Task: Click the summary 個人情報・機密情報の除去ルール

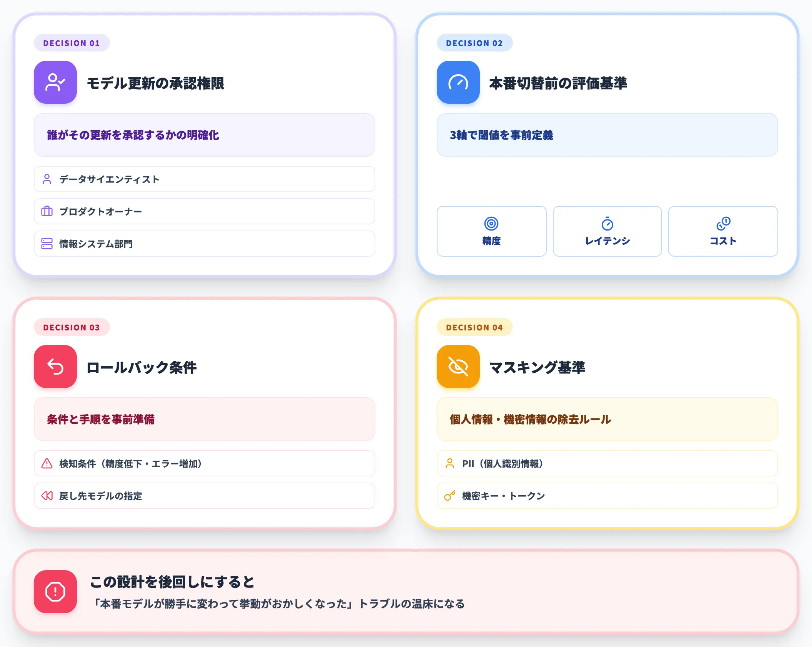Action: click(x=531, y=419)
